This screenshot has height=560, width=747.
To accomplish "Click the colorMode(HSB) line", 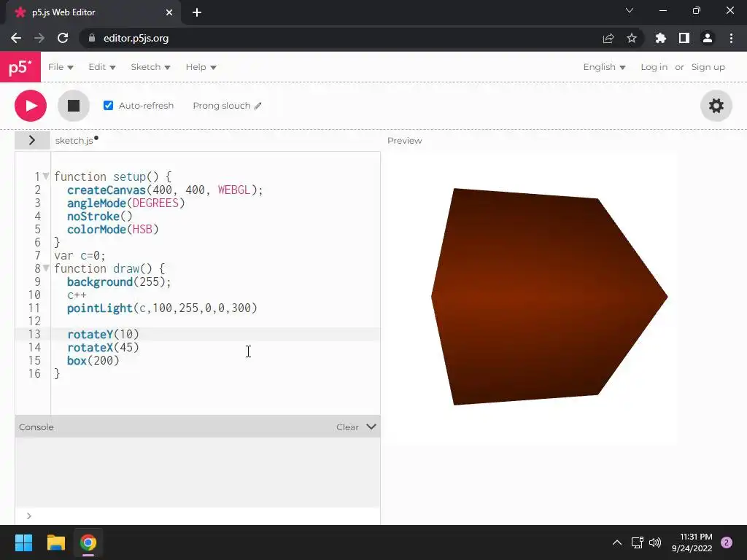I will (x=113, y=230).
